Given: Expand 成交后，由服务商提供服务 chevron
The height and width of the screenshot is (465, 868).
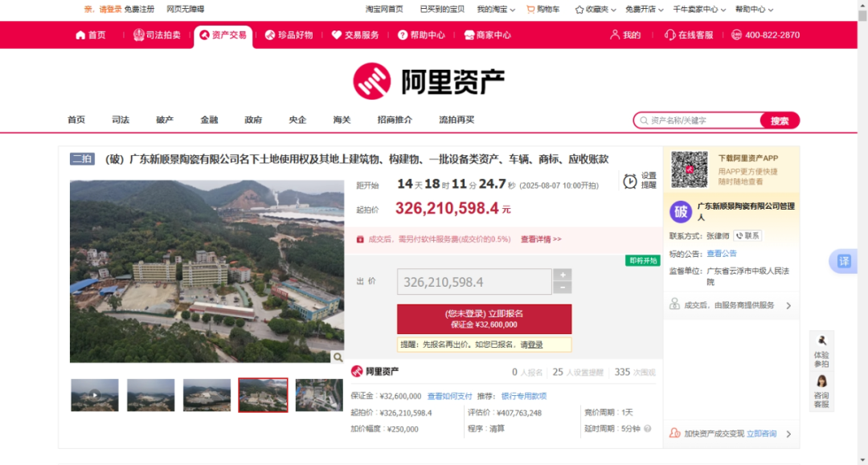Looking at the screenshot, I should (x=789, y=306).
